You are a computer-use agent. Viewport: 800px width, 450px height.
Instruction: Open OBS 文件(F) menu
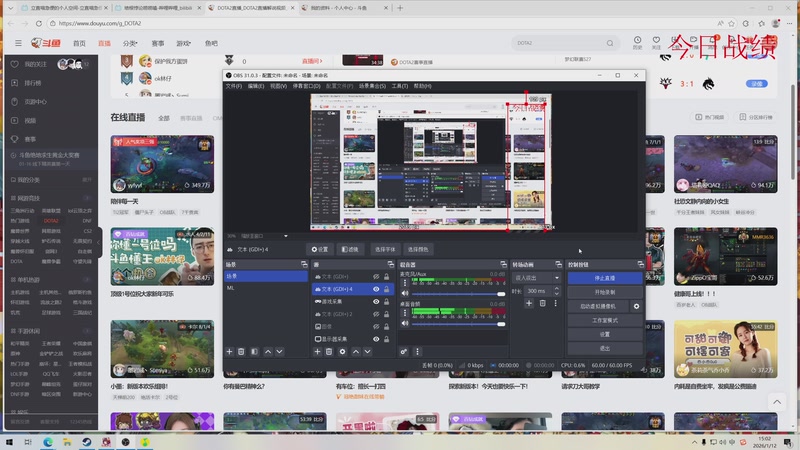click(x=234, y=86)
